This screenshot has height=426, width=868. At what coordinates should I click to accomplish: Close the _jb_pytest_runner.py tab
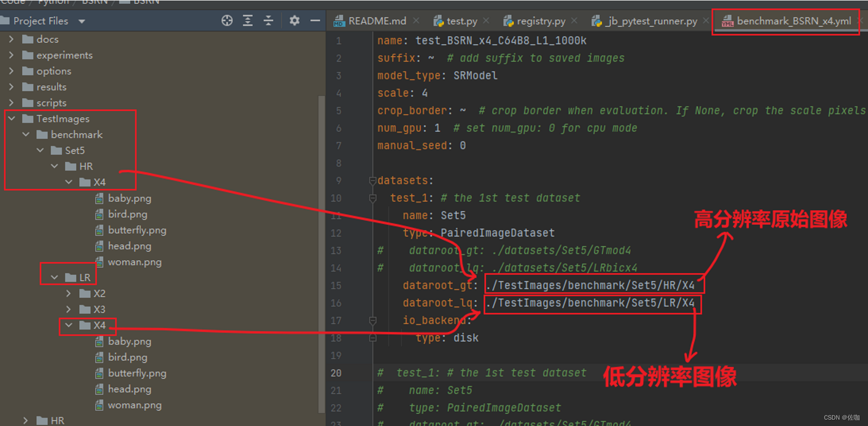[706, 21]
